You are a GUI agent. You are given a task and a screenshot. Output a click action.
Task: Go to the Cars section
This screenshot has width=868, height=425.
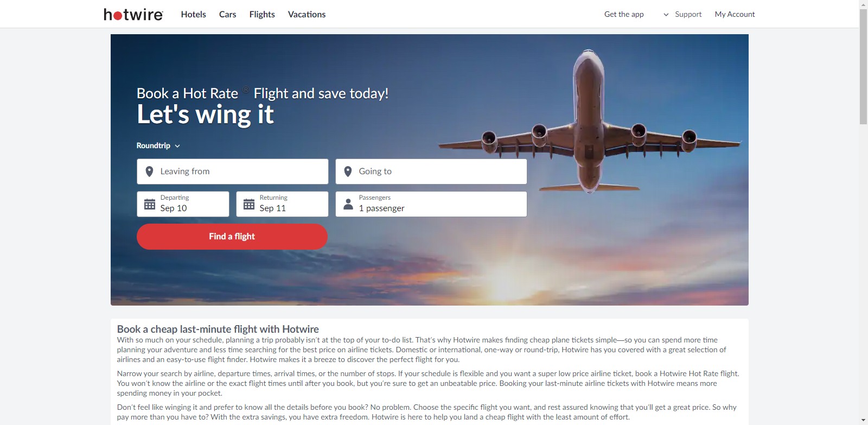click(x=227, y=14)
